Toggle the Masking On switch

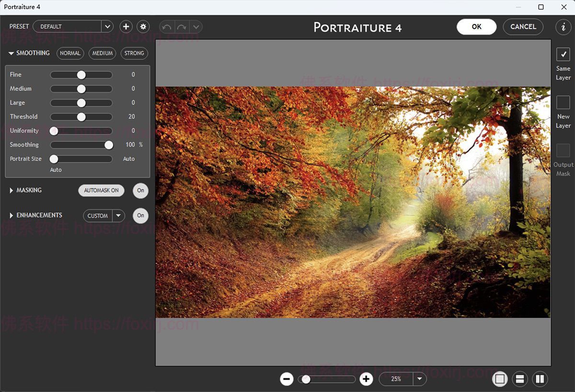click(x=140, y=190)
